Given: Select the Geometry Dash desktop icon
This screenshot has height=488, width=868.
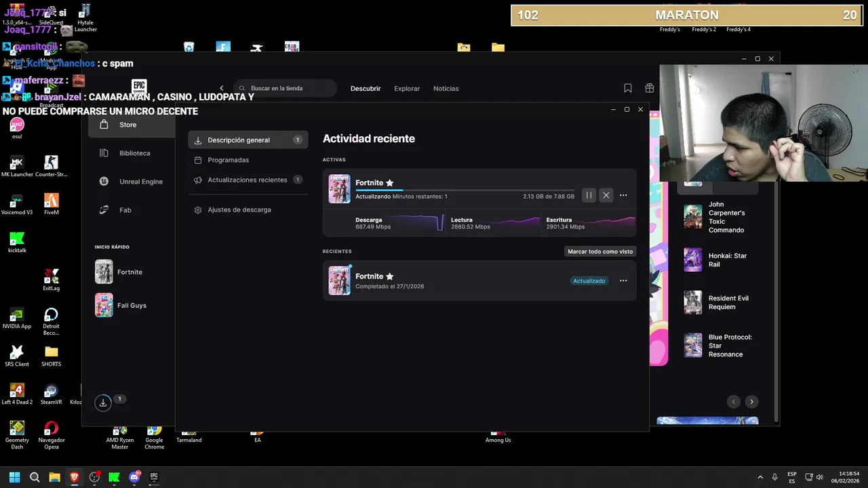Looking at the screenshot, I should (17, 435).
